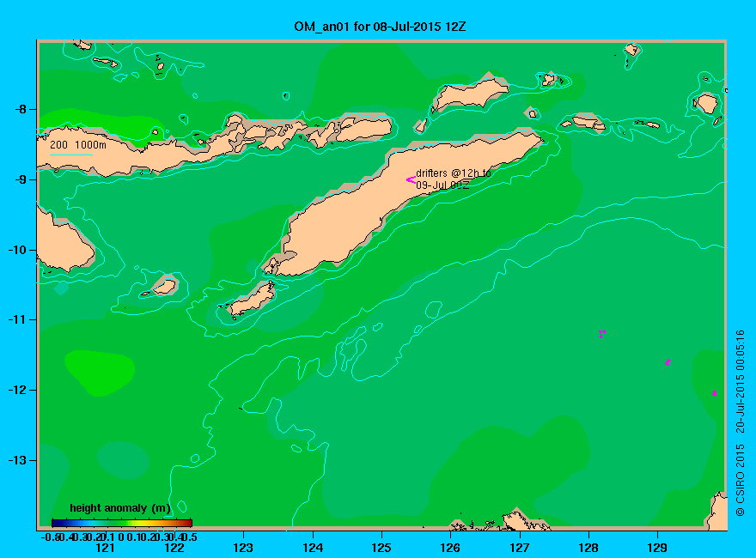This screenshot has width=756, height=558.
Task: Click the longitude label 122
Action: [174, 548]
